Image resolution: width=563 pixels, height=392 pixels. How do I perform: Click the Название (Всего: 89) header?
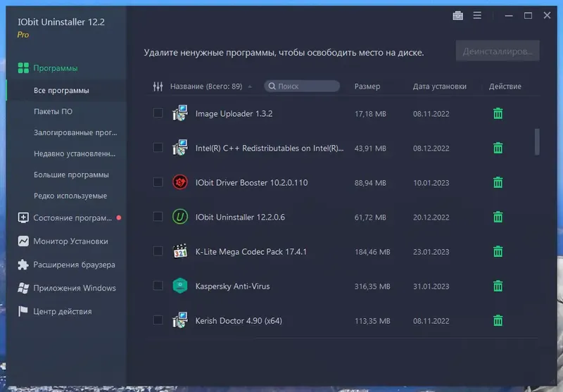[x=206, y=87]
